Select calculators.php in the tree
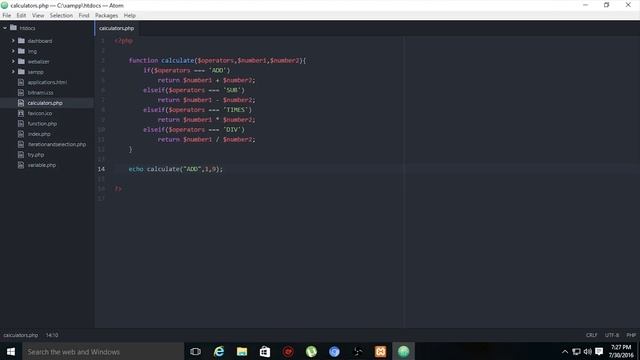Viewport: 640px width, 360px height. (45, 103)
